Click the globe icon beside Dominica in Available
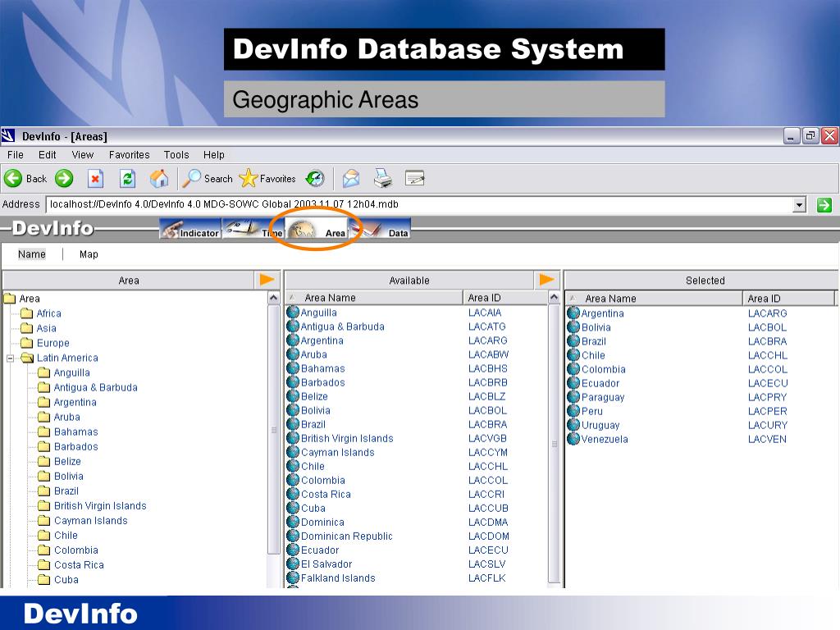840x630 pixels. tap(293, 522)
